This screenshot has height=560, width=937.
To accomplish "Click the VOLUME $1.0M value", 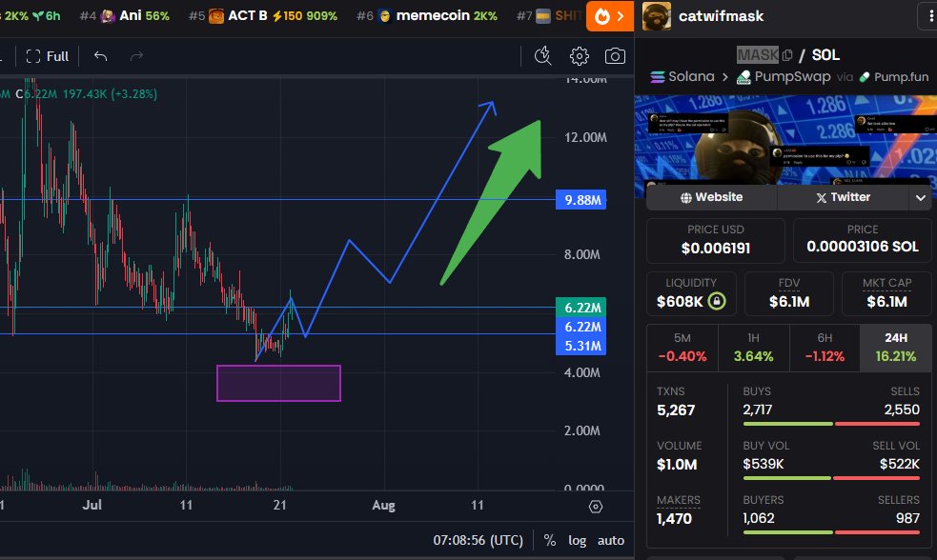I will click(677, 465).
